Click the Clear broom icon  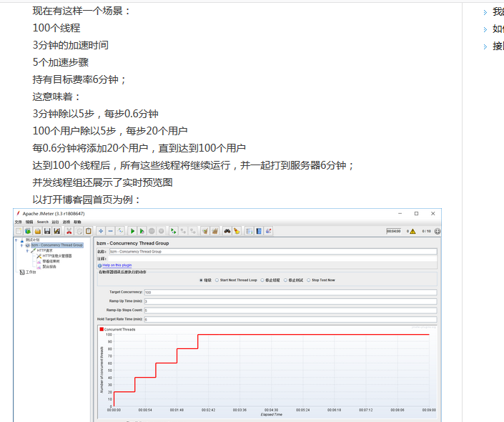pos(205,231)
